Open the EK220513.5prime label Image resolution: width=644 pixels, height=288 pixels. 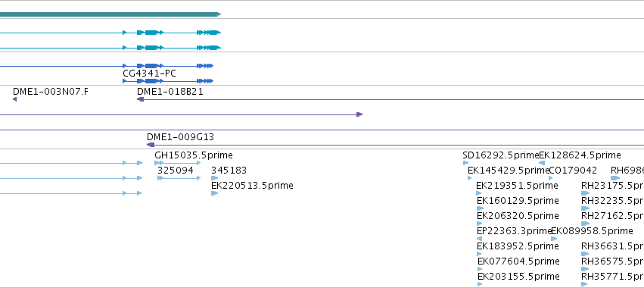point(252,186)
